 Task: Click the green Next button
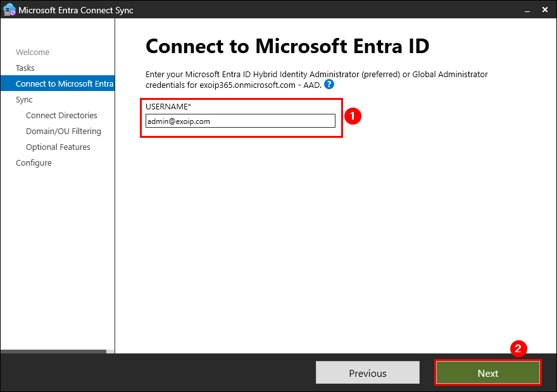487,373
